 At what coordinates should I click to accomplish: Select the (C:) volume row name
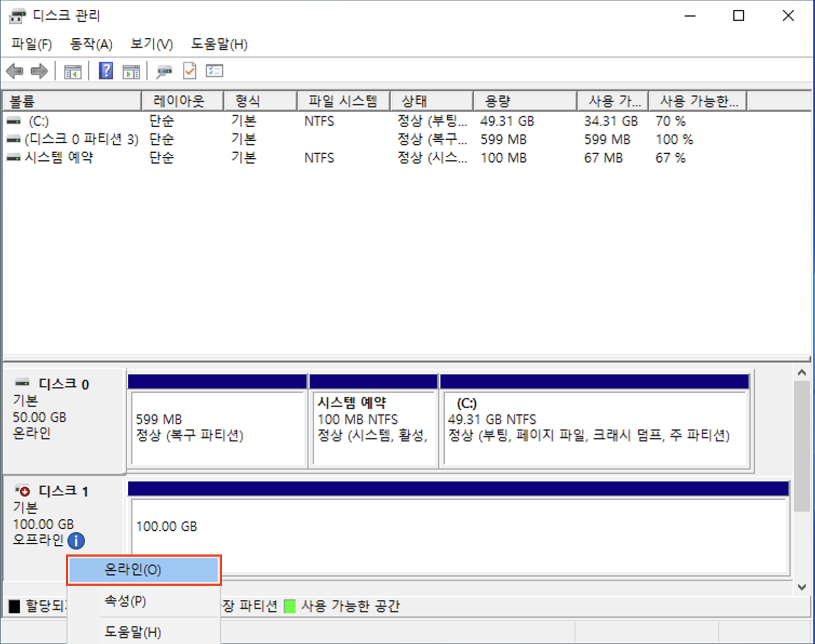[x=38, y=121]
